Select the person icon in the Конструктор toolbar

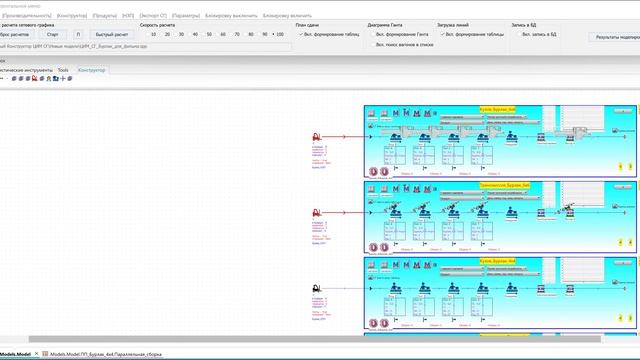tap(49, 78)
